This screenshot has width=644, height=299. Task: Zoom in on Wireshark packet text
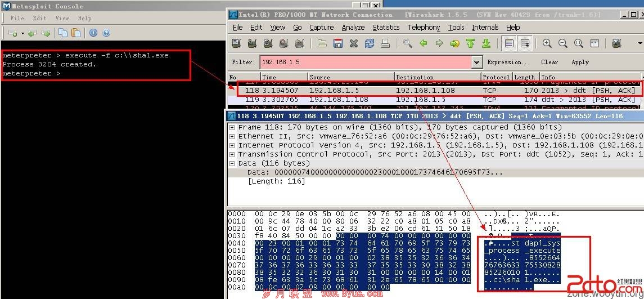[547, 43]
